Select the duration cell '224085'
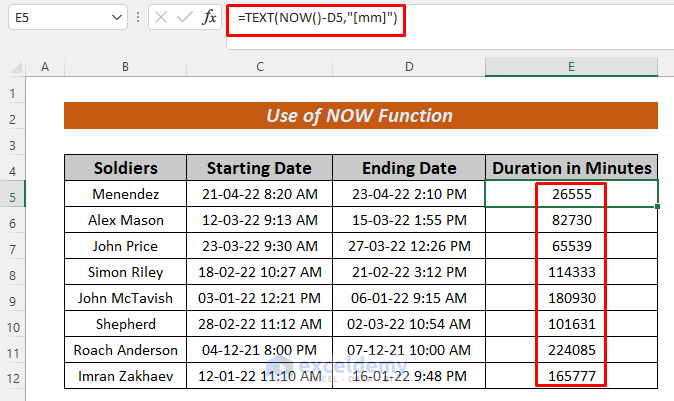Viewport: 674px width, 401px height. 572,350
